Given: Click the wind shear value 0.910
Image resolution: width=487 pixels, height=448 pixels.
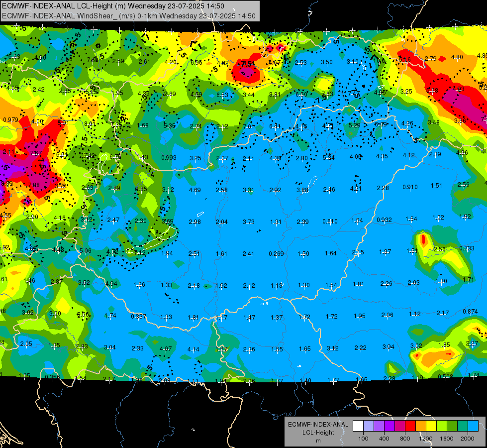Looking at the screenshot, I should (x=410, y=187).
